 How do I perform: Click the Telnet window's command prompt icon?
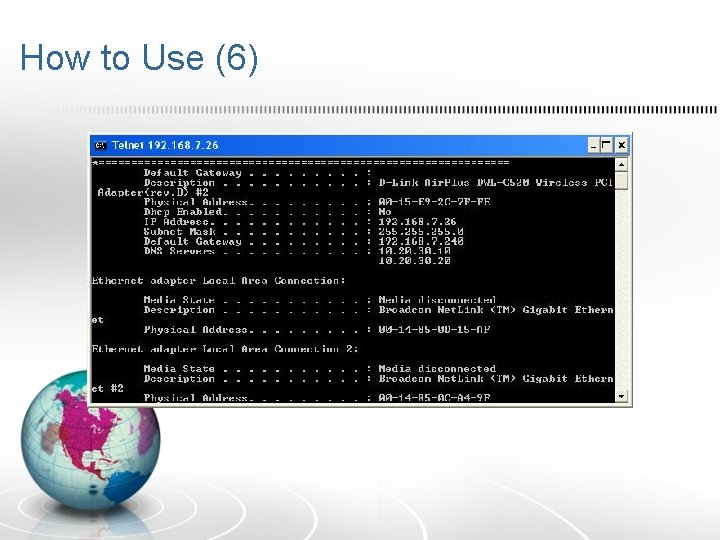pyautogui.click(x=100, y=146)
